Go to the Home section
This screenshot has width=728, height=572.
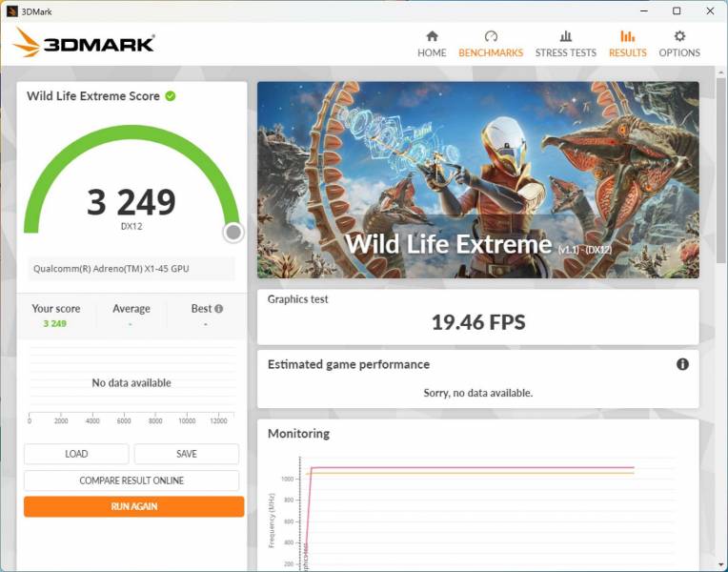[x=432, y=44]
